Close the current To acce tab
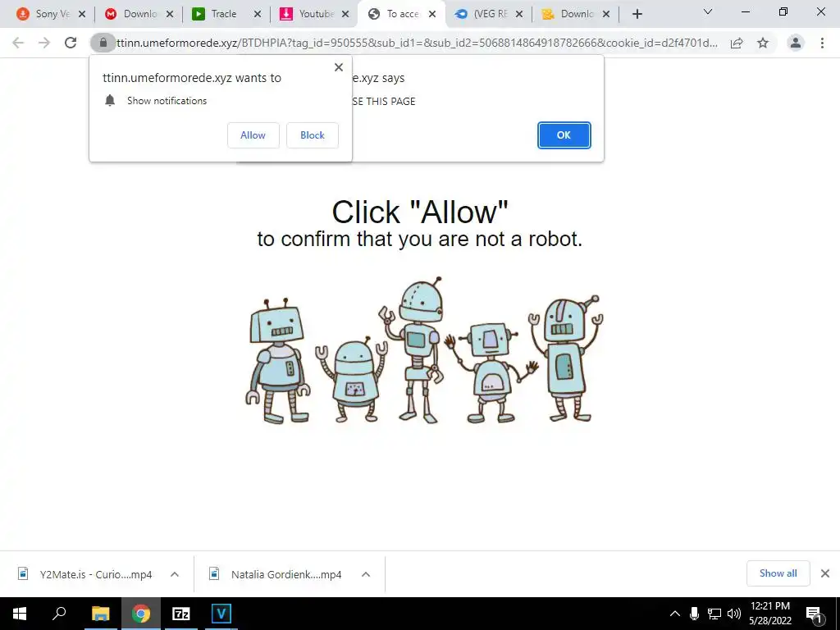Screen dimensions: 840x630 coord(432,15)
